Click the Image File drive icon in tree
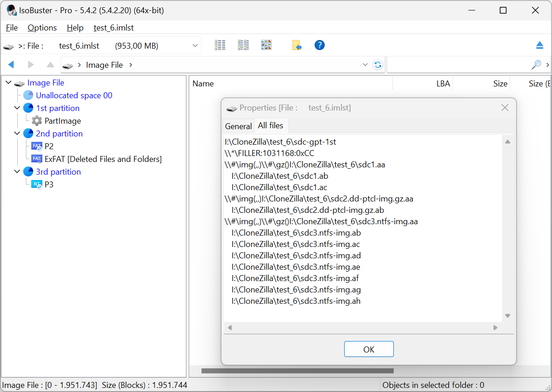Viewport: 552px width, 392px height. tap(19, 83)
